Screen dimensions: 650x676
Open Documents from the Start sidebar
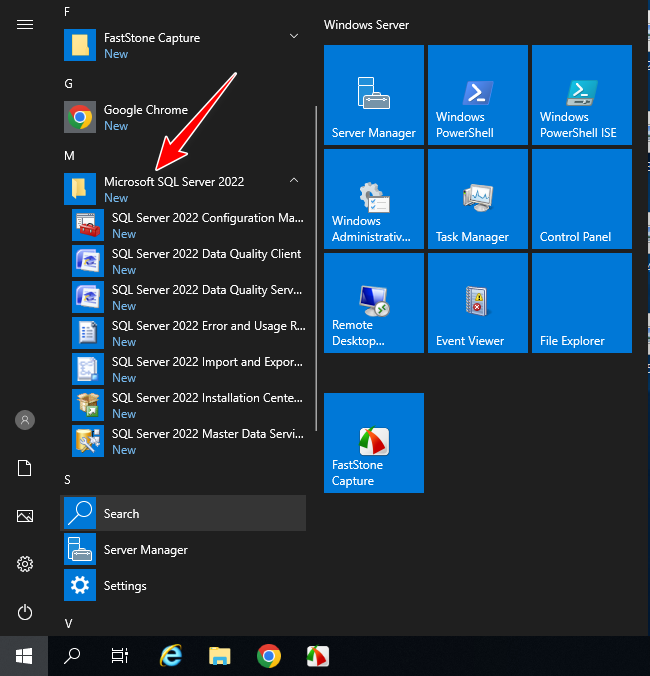tap(25, 468)
